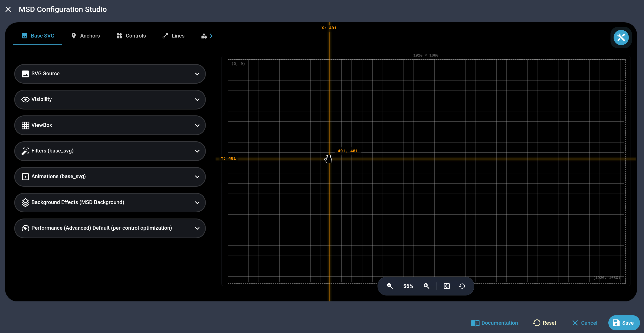Click the Background Effects layers icon
644x333 pixels.
25,202
